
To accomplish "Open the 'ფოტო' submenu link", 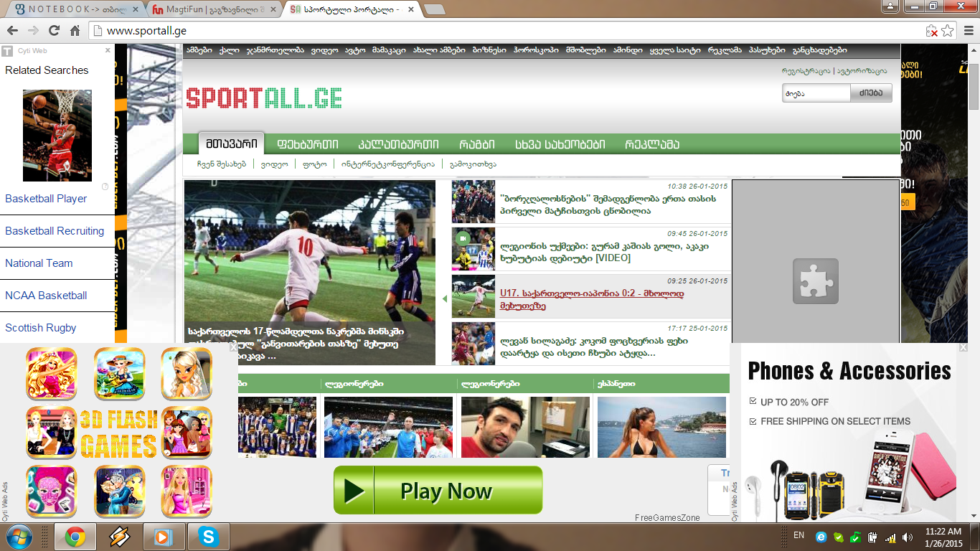I will click(315, 164).
